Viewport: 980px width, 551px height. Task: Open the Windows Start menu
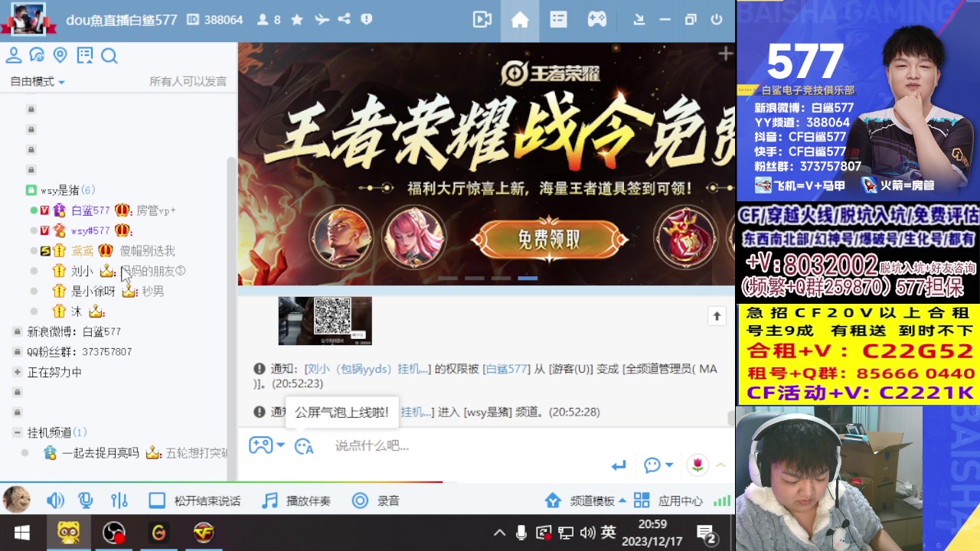tap(21, 533)
